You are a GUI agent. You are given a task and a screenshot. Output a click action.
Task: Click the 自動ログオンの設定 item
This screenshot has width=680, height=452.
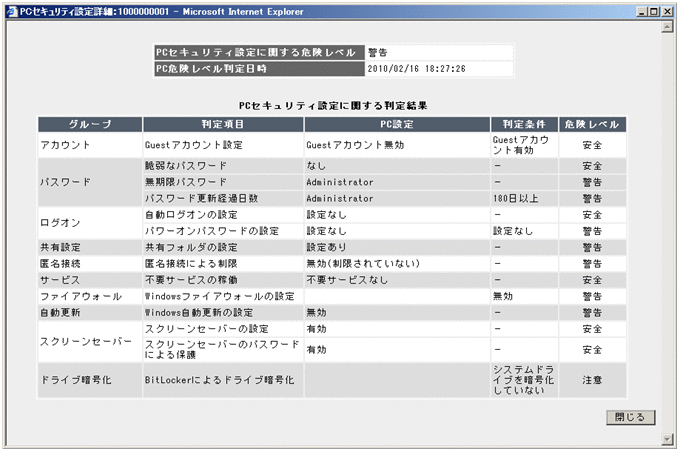223,215
